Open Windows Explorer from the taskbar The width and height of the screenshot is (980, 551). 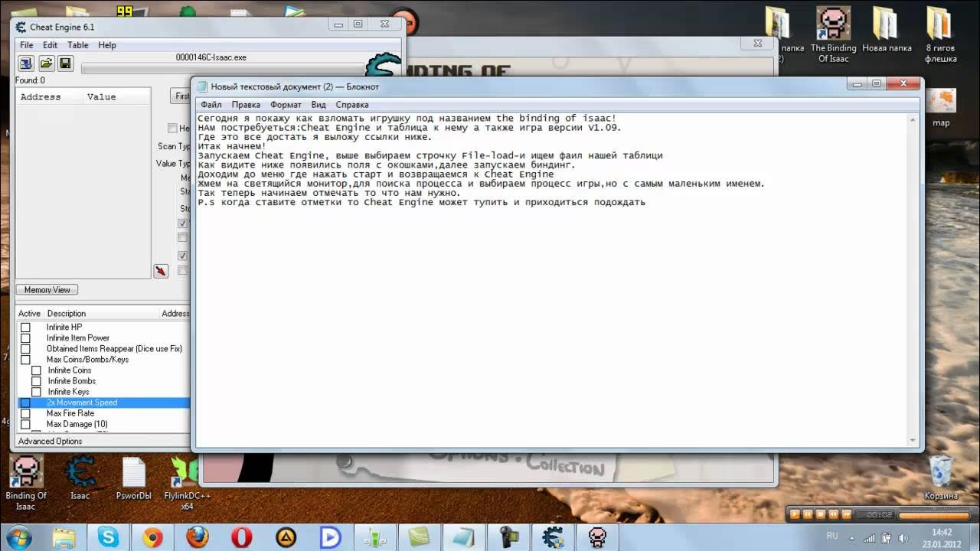click(64, 537)
